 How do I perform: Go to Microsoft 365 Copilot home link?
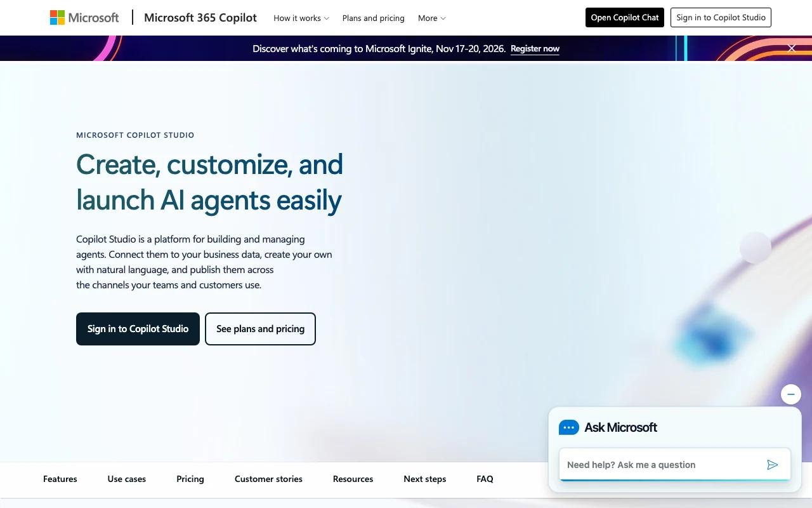pyautogui.click(x=200, y=18)
